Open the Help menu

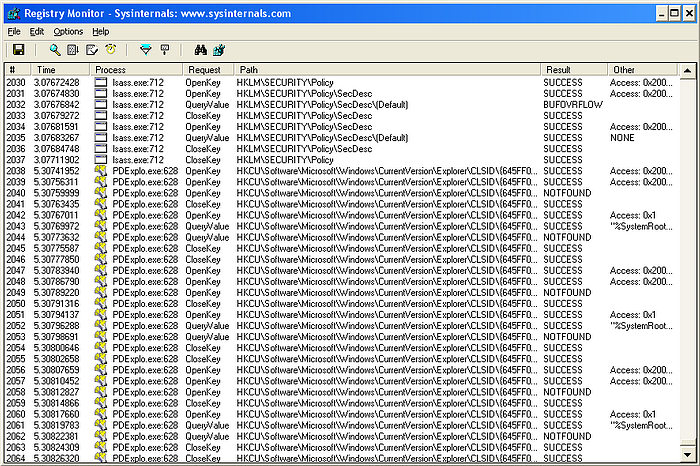pos(101,31)
